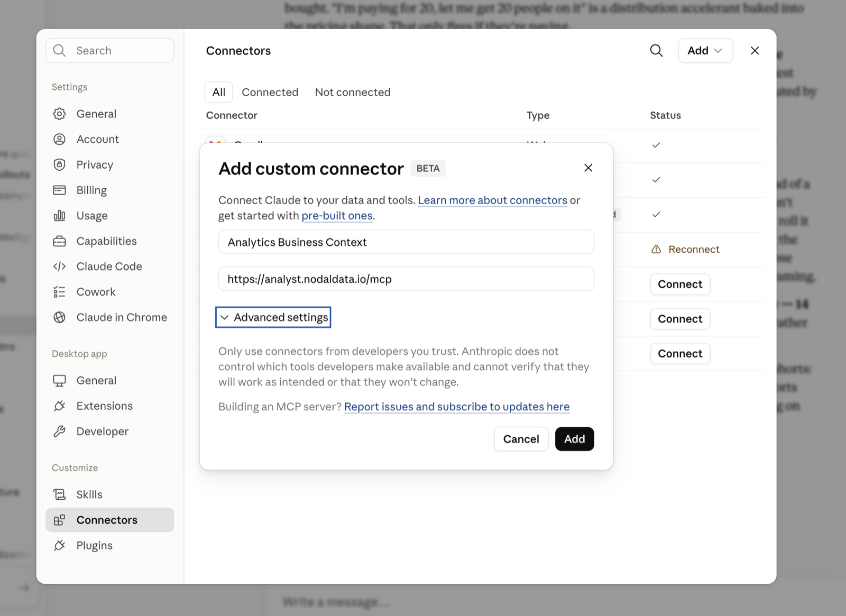
Task: Click the first Connect button
Action: click(x=680, y=284)
